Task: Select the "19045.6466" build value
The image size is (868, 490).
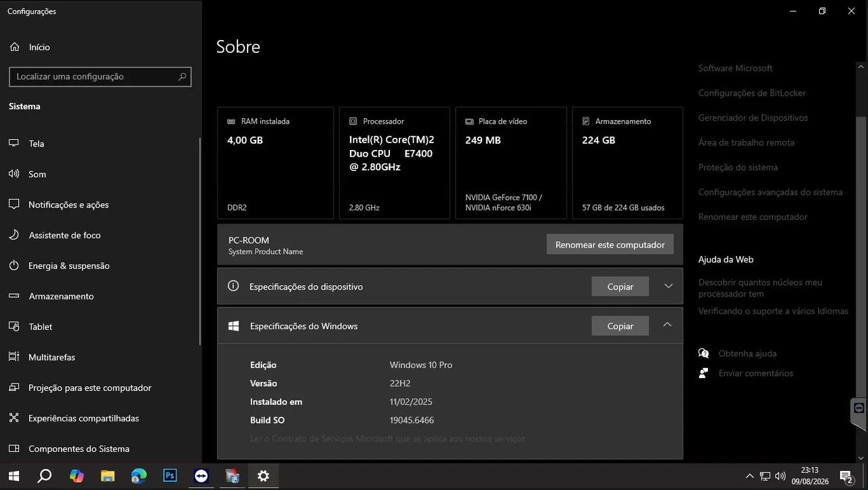Action: tap(412, 420)
